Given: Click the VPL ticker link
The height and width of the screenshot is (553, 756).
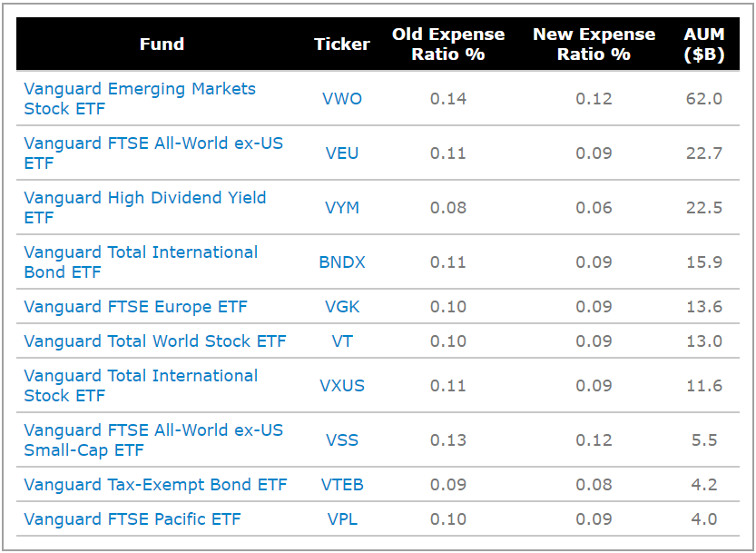Looking at the screenshot, I should tap(342, 519).
